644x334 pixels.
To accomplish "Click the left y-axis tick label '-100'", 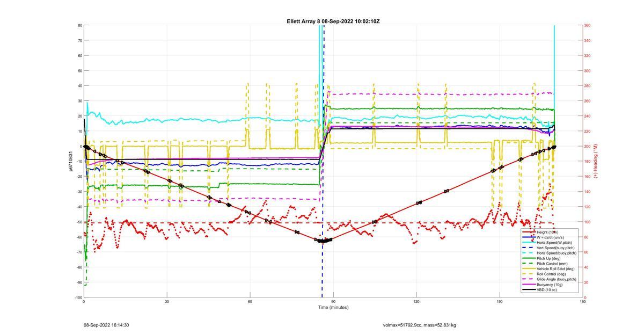I will pos(78,297).
